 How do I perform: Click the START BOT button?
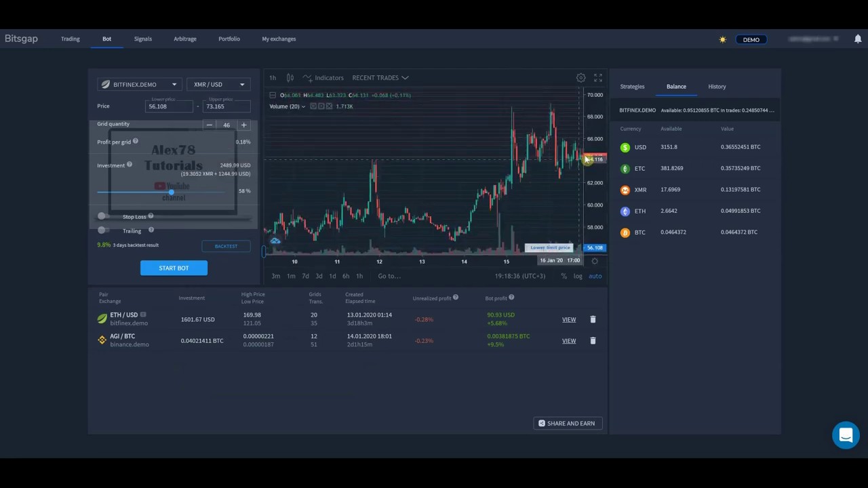tap(174, 268)
